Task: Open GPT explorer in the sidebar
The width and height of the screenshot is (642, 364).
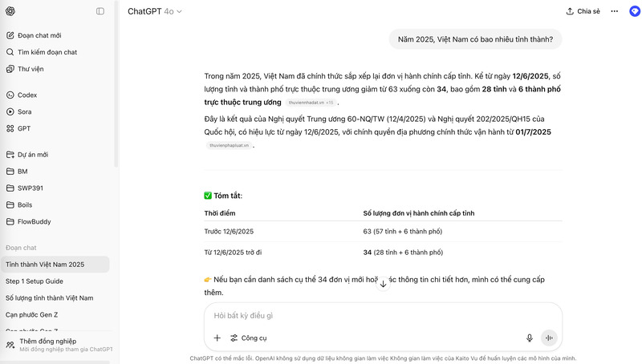Action: pyautogui.click(x=24, y=128)
